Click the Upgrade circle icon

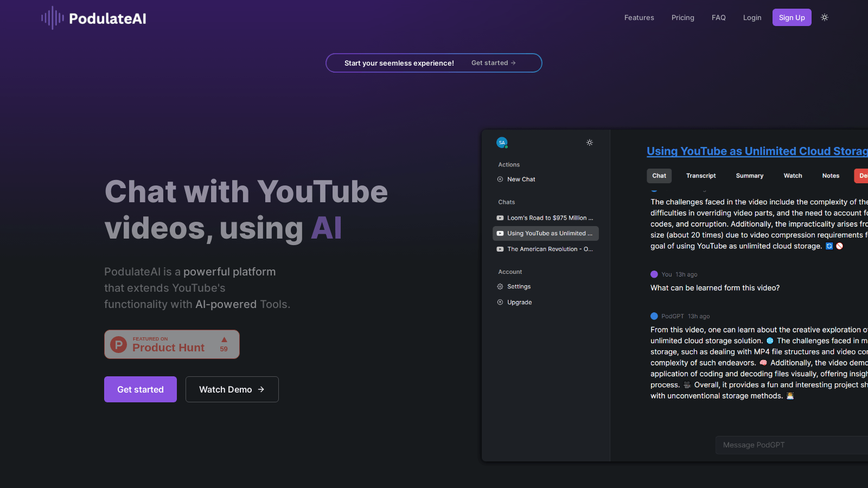click(x=500, y=303)
